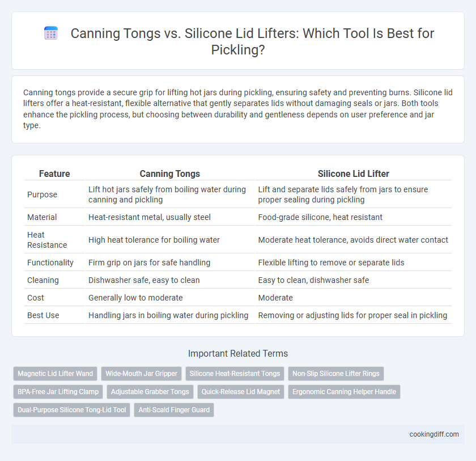Click the article title heading
Viewport: 476px width, 461px height.
[252, 41]
